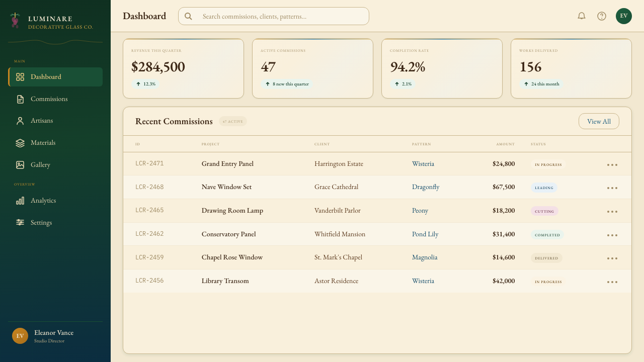Click the Settings sliders icon in the sidebar
644x362 pixels.
coord(20,222)
